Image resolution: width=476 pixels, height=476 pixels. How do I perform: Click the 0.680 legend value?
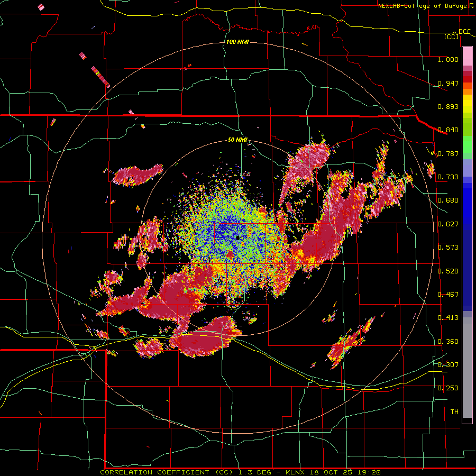[x=448, y=200]
